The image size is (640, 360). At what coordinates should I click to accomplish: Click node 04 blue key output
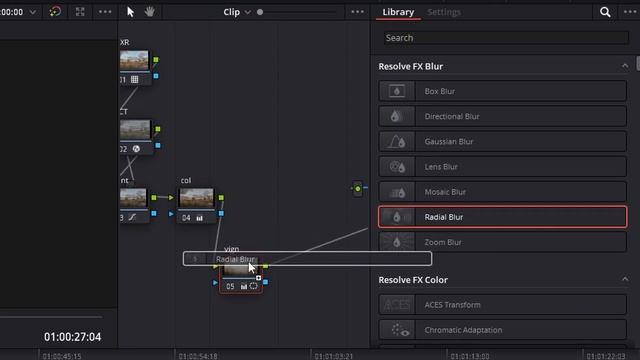221,213
